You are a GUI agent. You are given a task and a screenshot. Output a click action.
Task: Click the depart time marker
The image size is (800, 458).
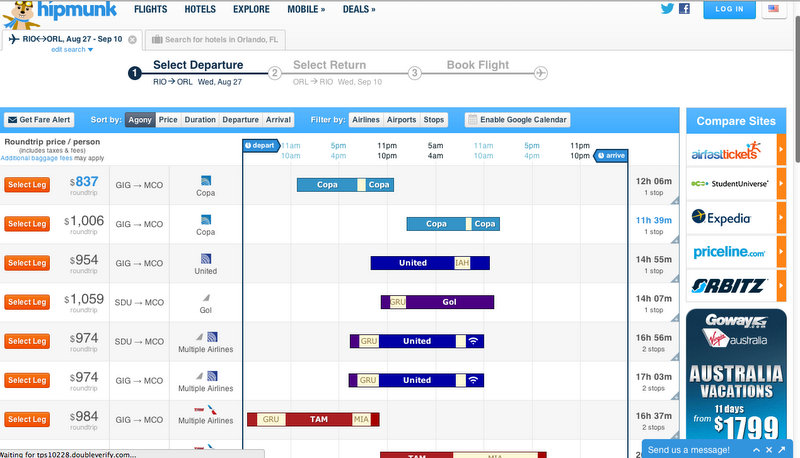coord(261,145)
